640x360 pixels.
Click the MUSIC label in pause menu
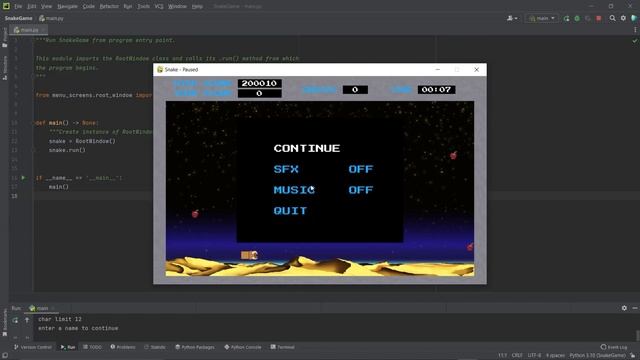tap(294, 190)
